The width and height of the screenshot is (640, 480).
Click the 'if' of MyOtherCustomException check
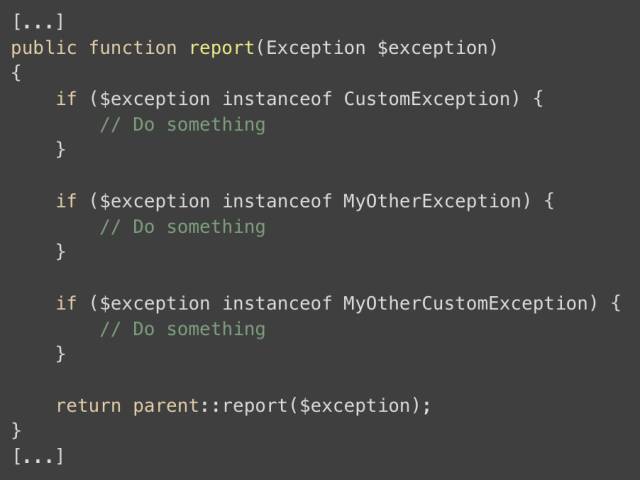click(x=66, y=303)
